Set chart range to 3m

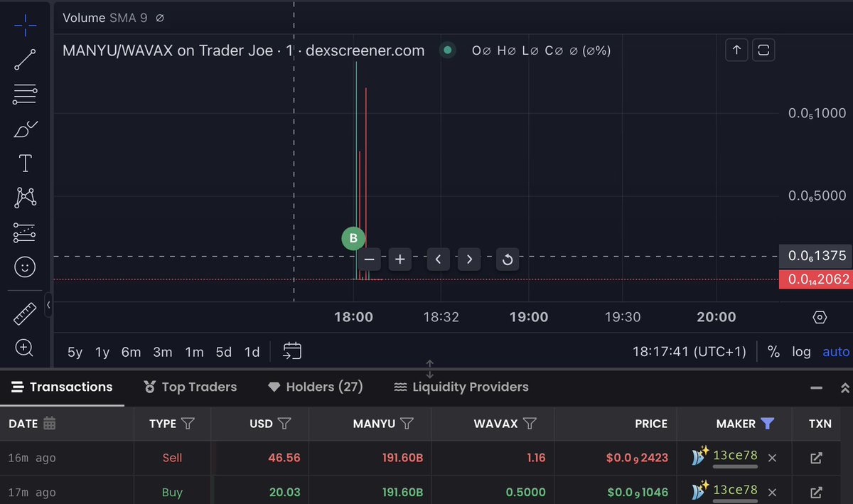point(163,352)
